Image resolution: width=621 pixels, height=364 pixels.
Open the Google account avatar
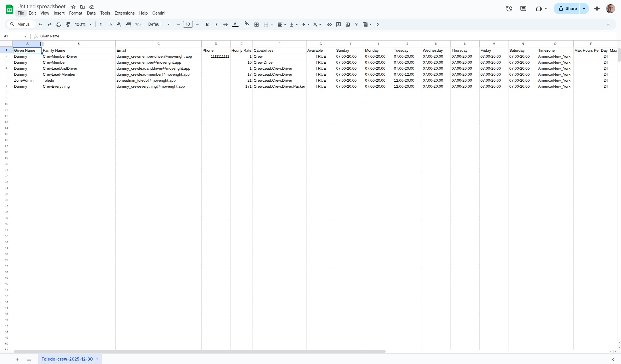(x=611, y=9)
